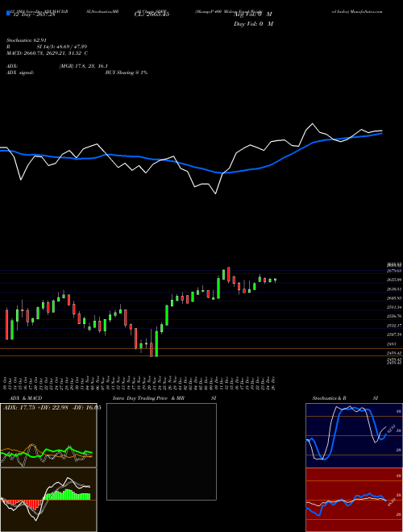403x532 pixels.
Task: Click the 2483 price level label
Action: click(x=392, y=344)
